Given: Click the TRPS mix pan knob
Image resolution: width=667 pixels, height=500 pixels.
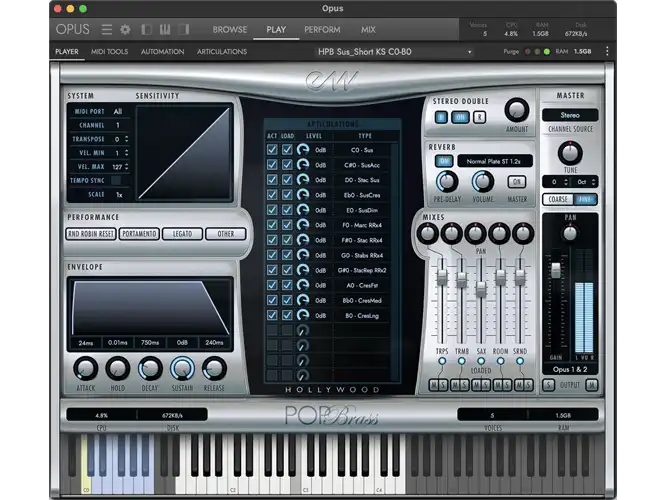Looking at the screenshot, I should point(428,233).
